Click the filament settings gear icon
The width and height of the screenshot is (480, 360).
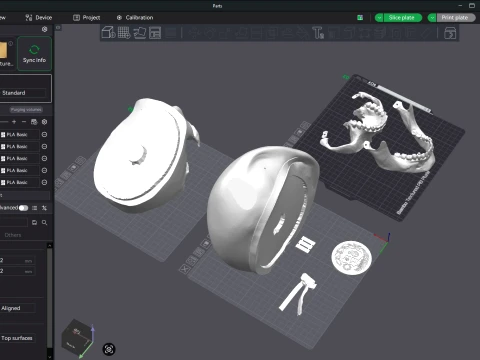point(44,122)
